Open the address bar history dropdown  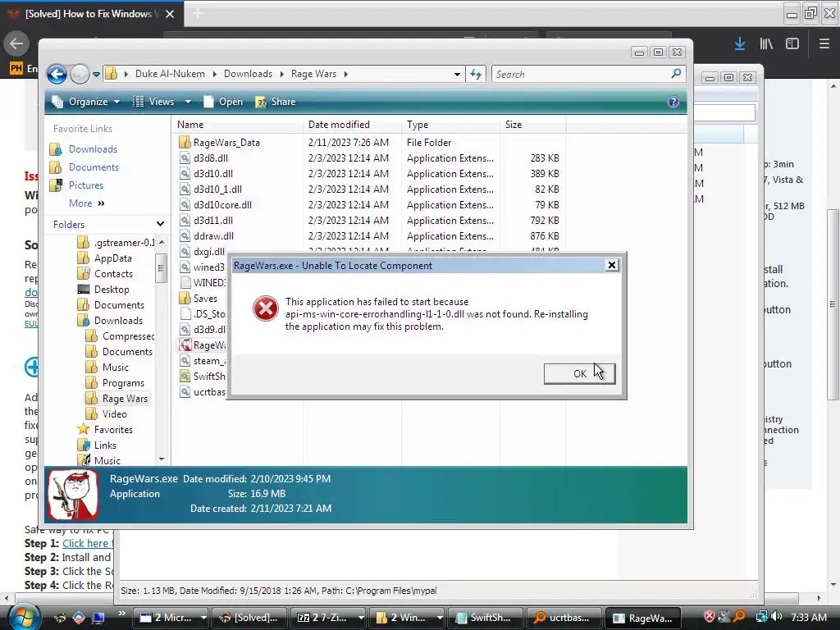pyautogui.click(x=456, y=75)
